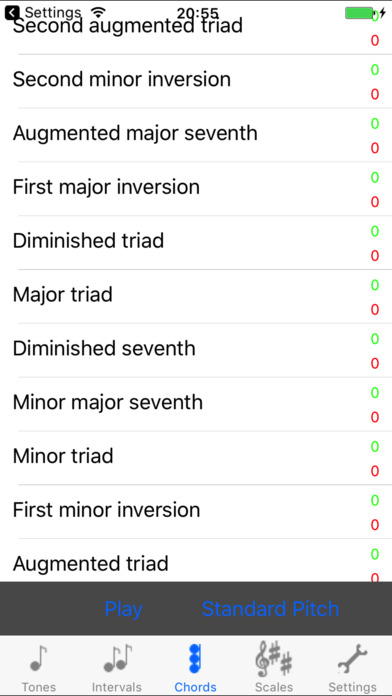Screen dimensions: 392x696
Task: Choose the Minor triad entry
Action: click(196, 458)
